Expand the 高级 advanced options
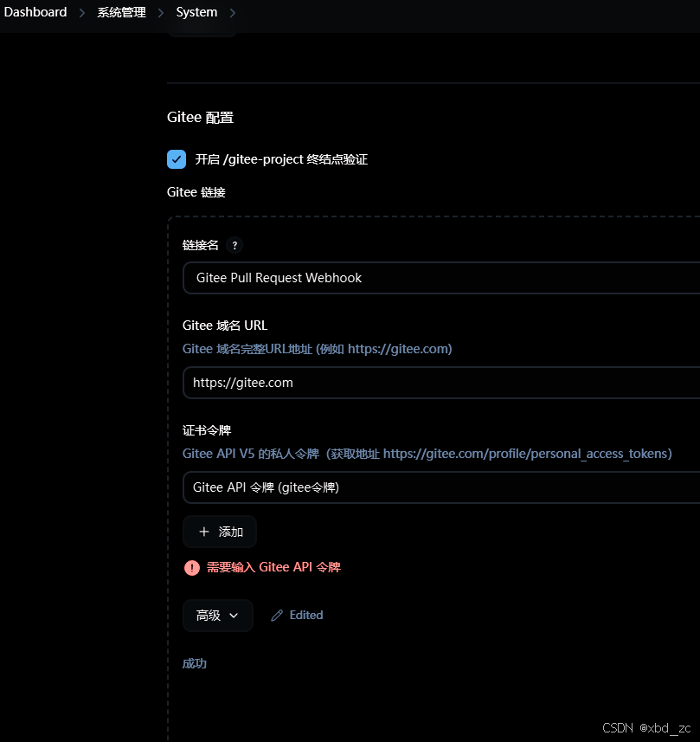This screenshot has height=742, width=700. click(x=217, y=616)
